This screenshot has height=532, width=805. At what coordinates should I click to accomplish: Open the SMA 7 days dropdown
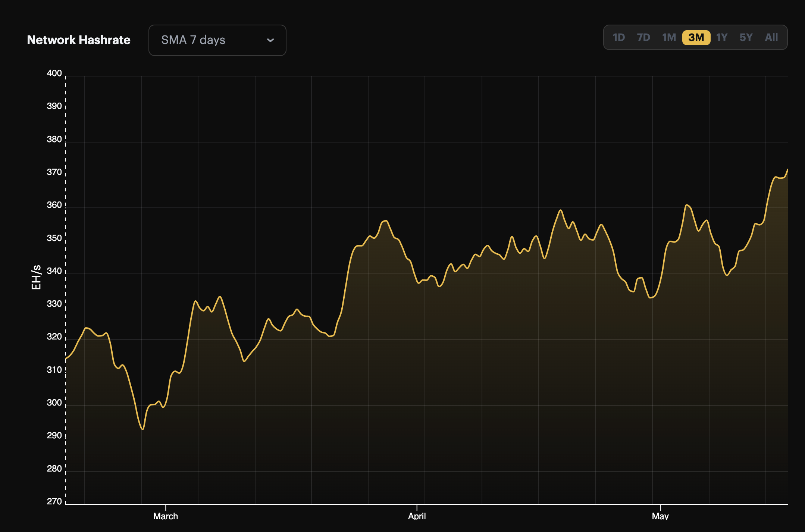pos(217,40)
